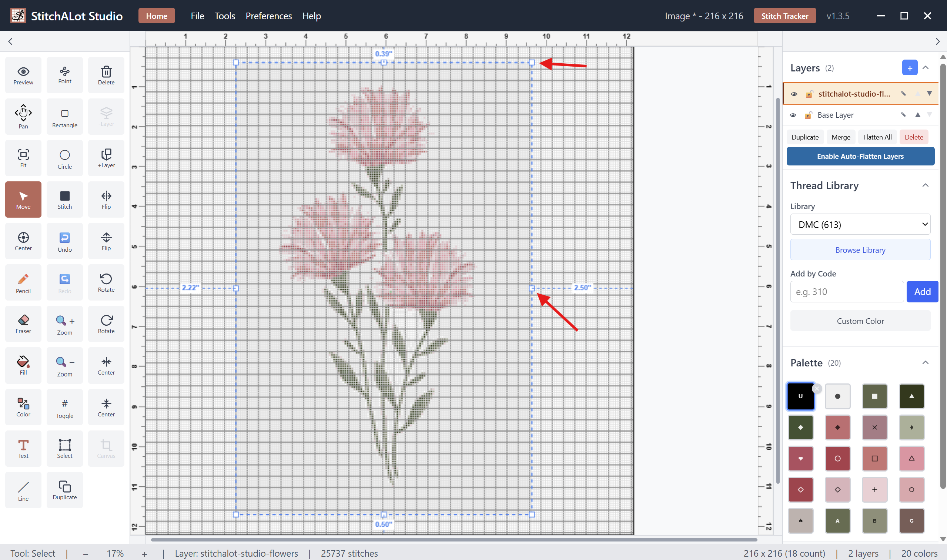
Task: Click the Undo tool button
Action: (64, 241)
